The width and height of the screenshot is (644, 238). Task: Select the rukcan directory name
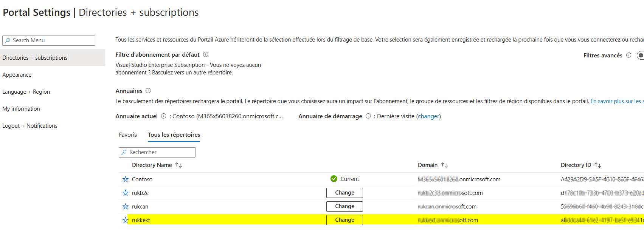point(140,207)
